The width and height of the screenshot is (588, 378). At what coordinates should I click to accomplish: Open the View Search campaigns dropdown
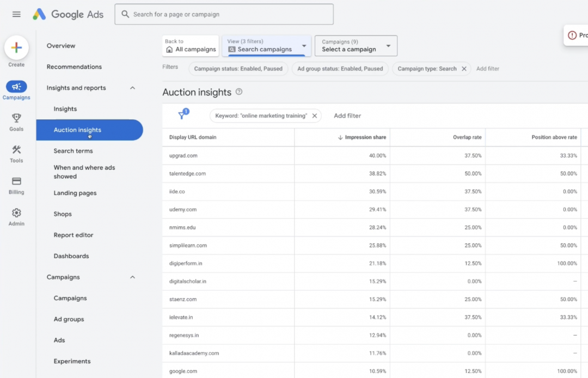click(x=267, y=46)
